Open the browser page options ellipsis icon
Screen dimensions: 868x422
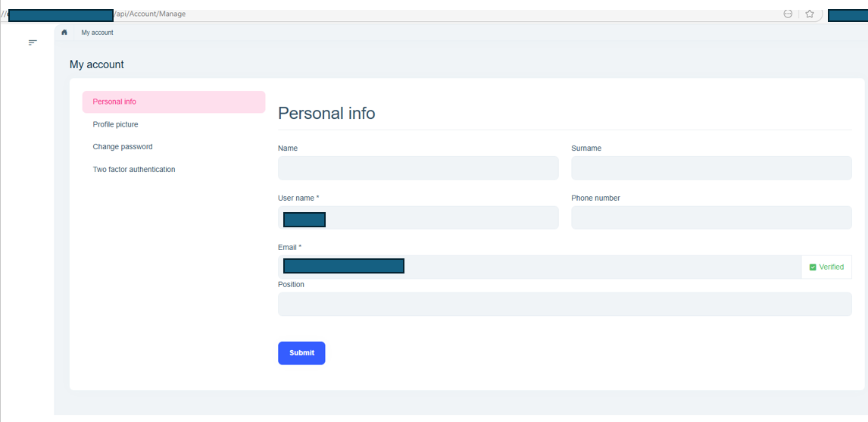pyautogui.click(x=788, y=14)
